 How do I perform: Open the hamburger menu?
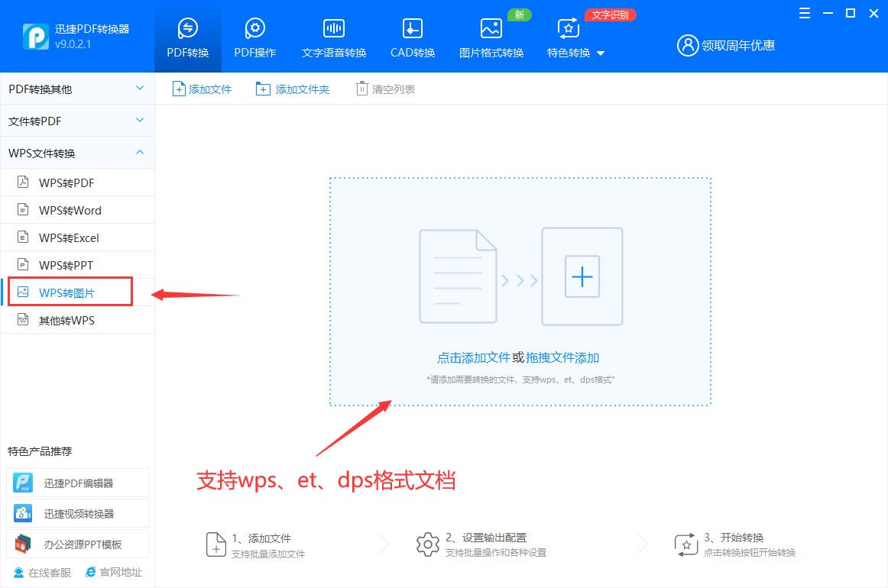point(803,13)
